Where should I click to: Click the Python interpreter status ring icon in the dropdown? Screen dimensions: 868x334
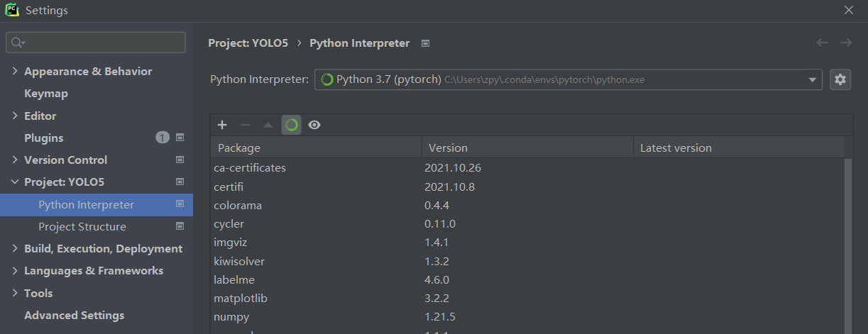(327, 79)
